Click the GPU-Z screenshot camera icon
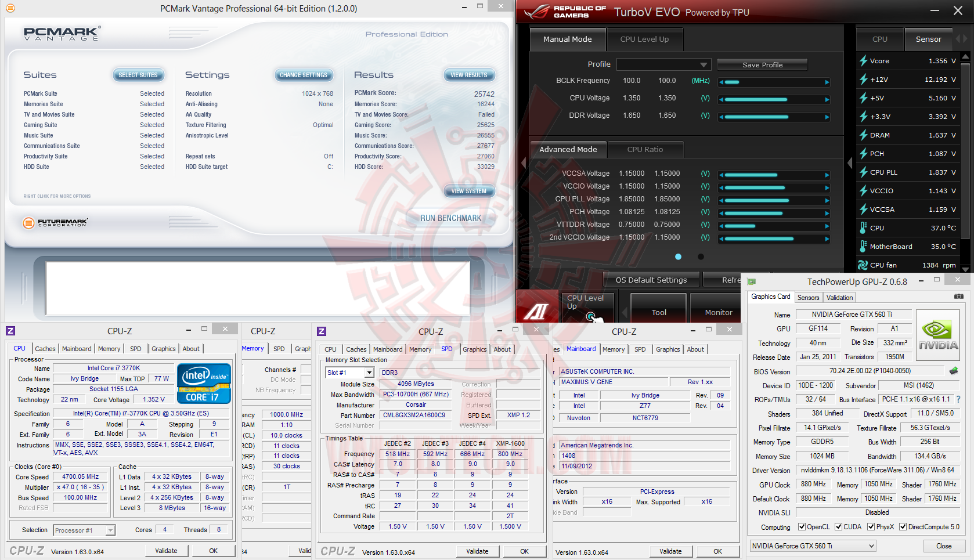The image size is (974, 560). point(958,297)
